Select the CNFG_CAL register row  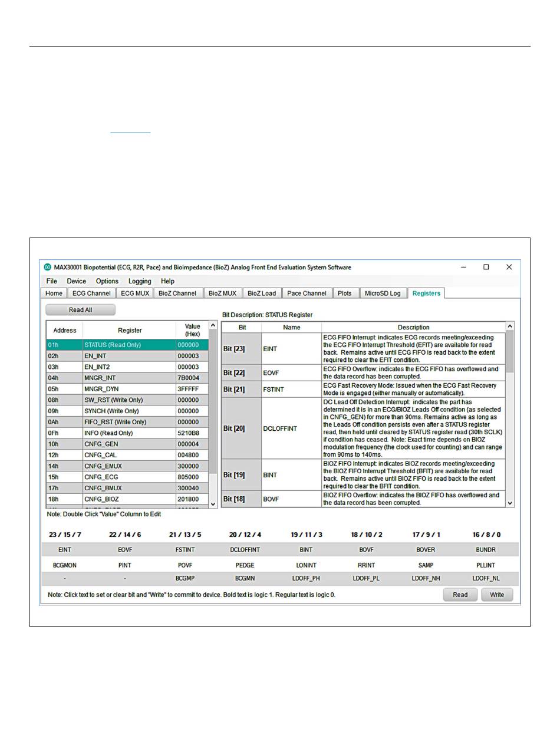pos(127,455)
